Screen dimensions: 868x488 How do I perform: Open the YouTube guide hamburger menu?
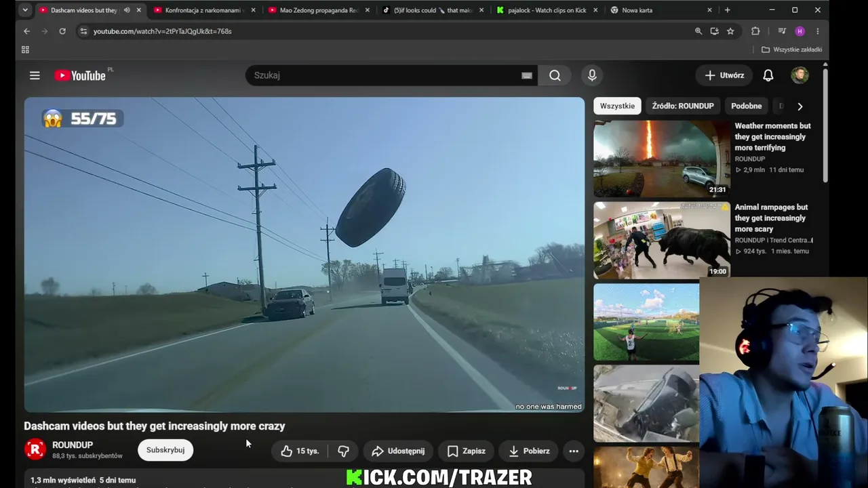35,75
